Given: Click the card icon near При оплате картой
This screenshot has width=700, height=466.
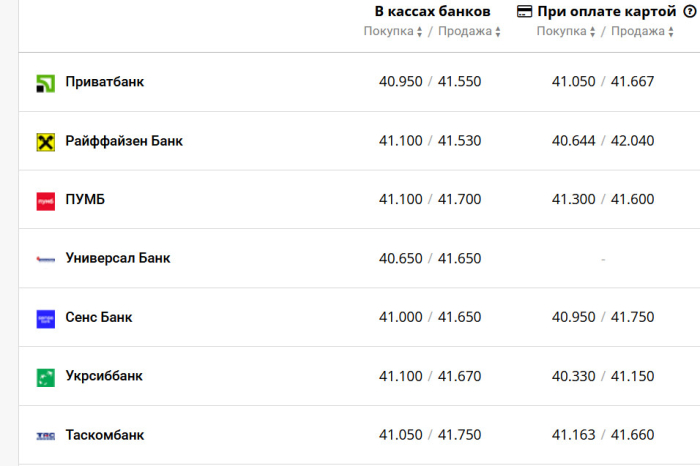Looking at the screenshot, I should click(x=524, y=12).
